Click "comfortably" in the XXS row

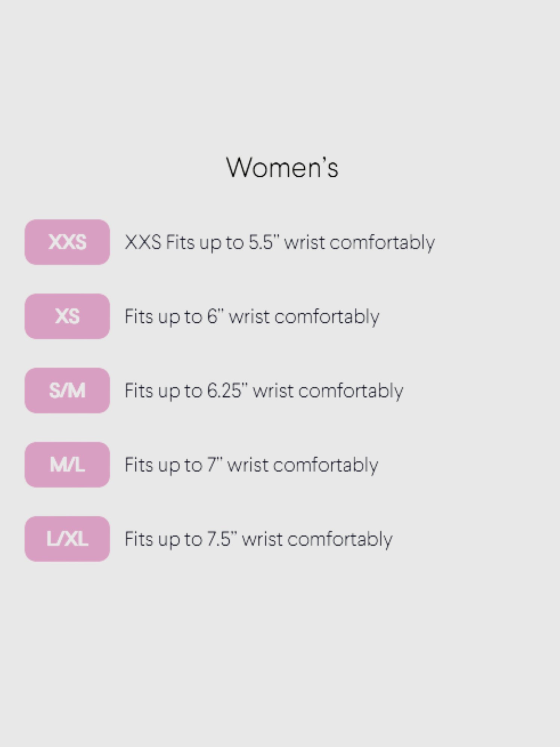point(382,242)
